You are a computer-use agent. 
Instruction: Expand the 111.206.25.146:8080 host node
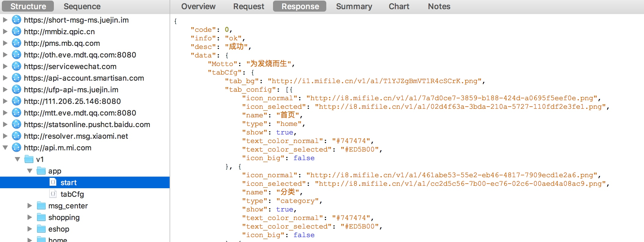coord(5,101)
